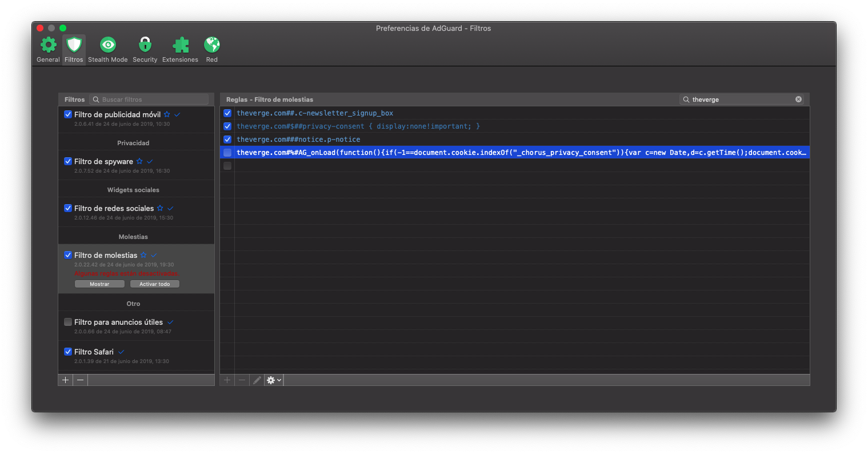Click checkmark icon beside Filtro Safari

(x=121, y=352)
